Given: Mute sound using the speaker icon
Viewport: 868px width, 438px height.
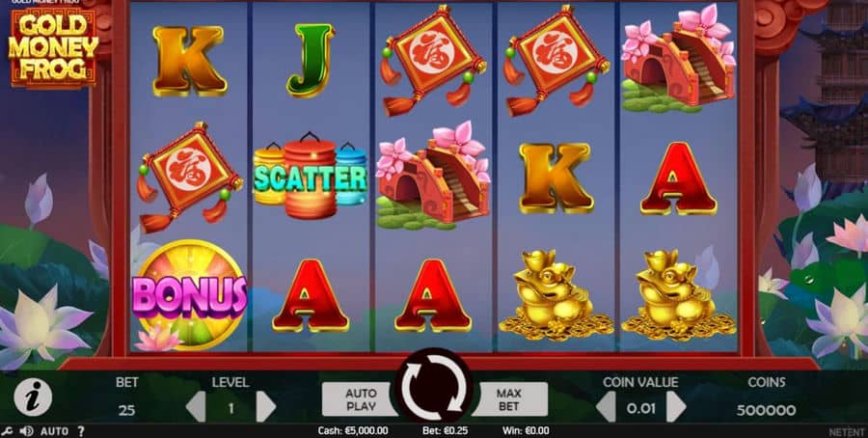Looking at the screenshot, I should [25, 431].
